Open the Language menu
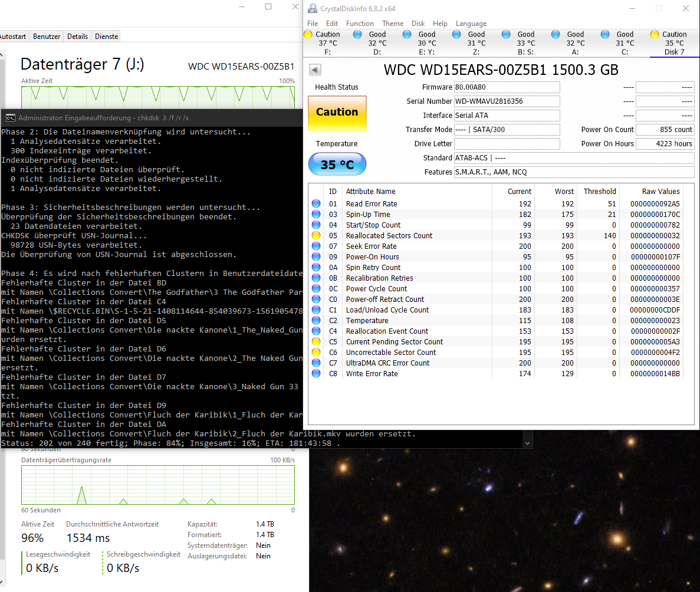Viewport: 700px width, 592px height. click(471, 23)
